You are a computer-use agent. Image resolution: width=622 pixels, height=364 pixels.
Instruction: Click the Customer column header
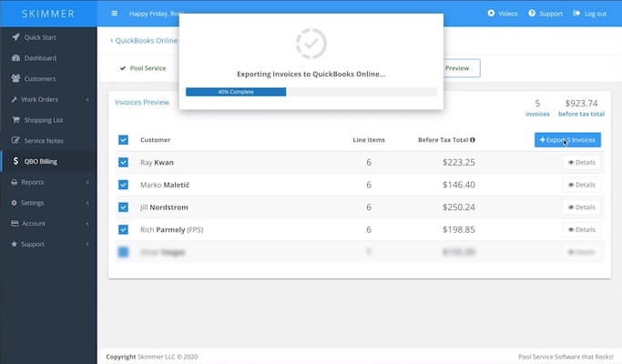[x=155, y=139]
